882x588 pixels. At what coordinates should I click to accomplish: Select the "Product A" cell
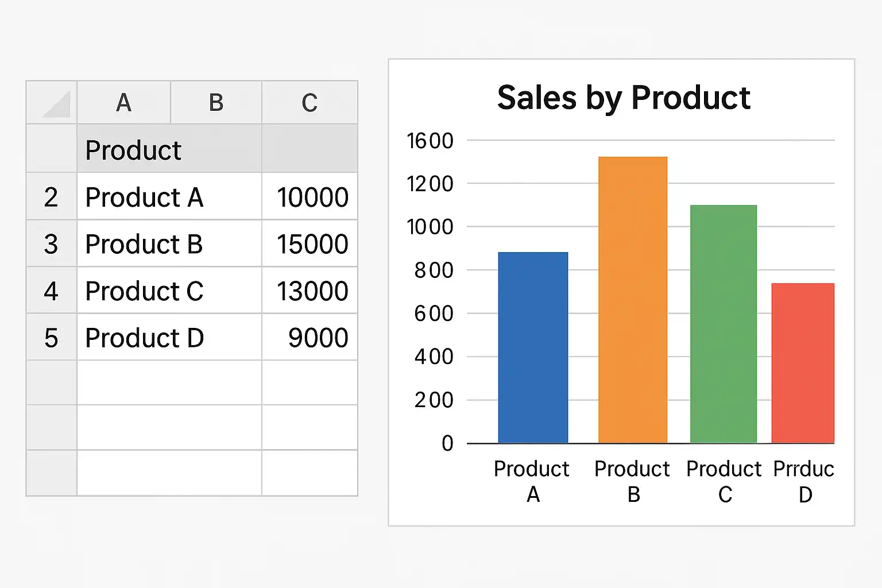[145, 197]
